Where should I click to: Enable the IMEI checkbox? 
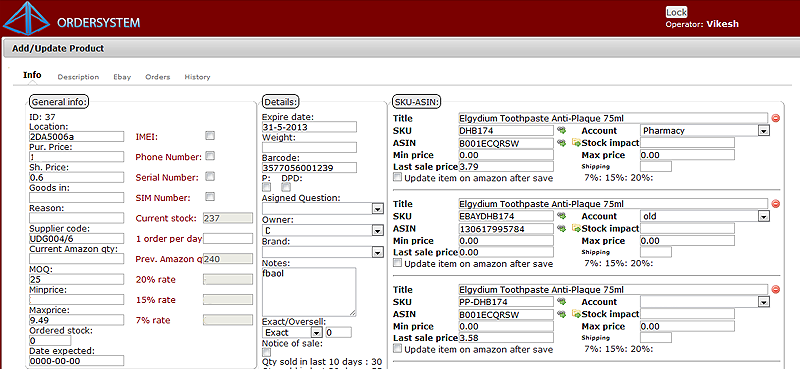pos(210,136)
